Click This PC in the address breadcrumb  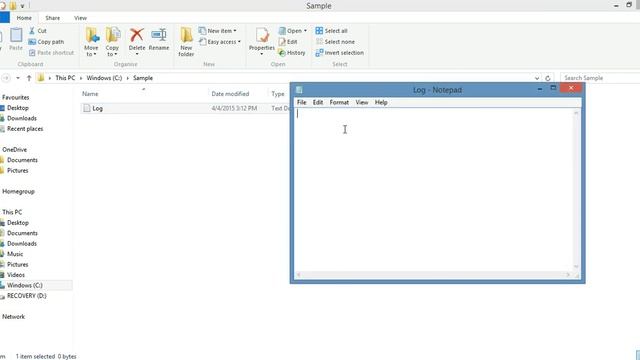pos(65,78)
